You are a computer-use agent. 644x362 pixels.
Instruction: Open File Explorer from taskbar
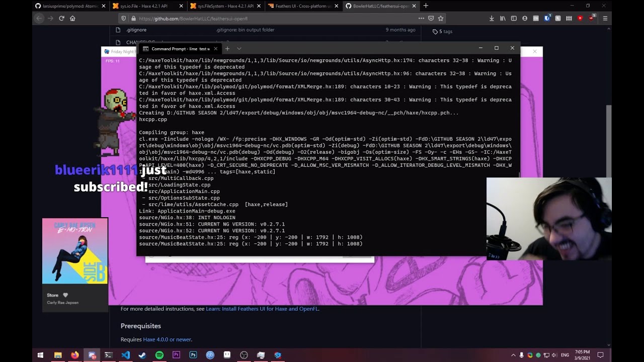58,355
